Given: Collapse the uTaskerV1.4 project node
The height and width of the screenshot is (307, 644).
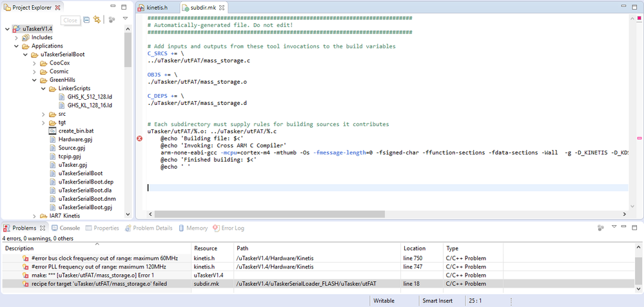Looking at the screenshot, I should coord(7,29).
